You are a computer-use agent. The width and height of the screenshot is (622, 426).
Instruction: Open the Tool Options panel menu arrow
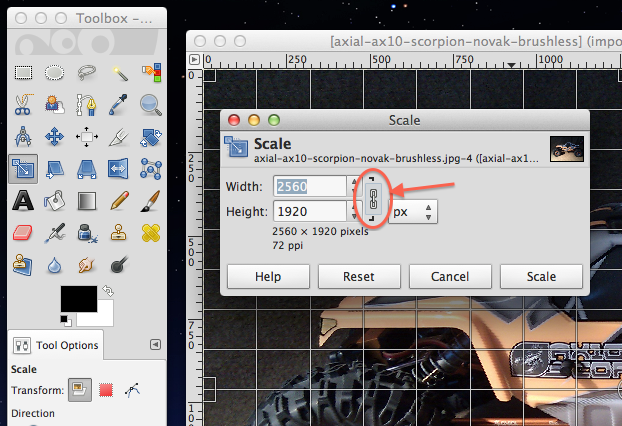pos(155,344)
